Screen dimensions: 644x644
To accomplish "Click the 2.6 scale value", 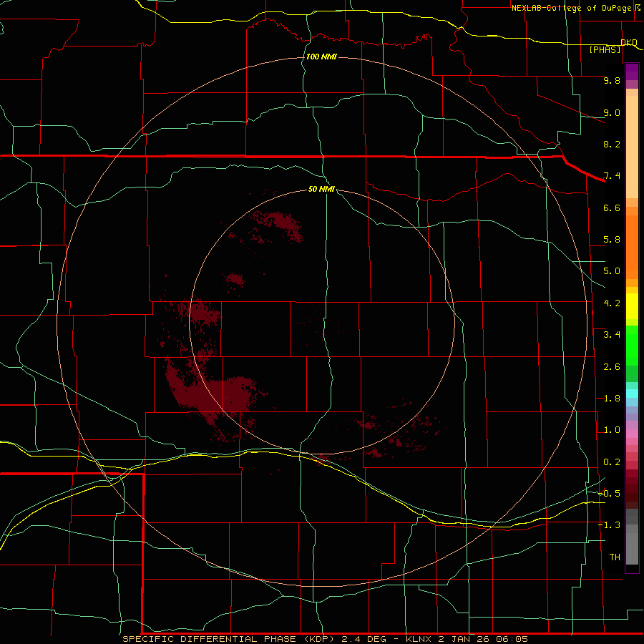I will pyautogui.click(x=612, y=367).
